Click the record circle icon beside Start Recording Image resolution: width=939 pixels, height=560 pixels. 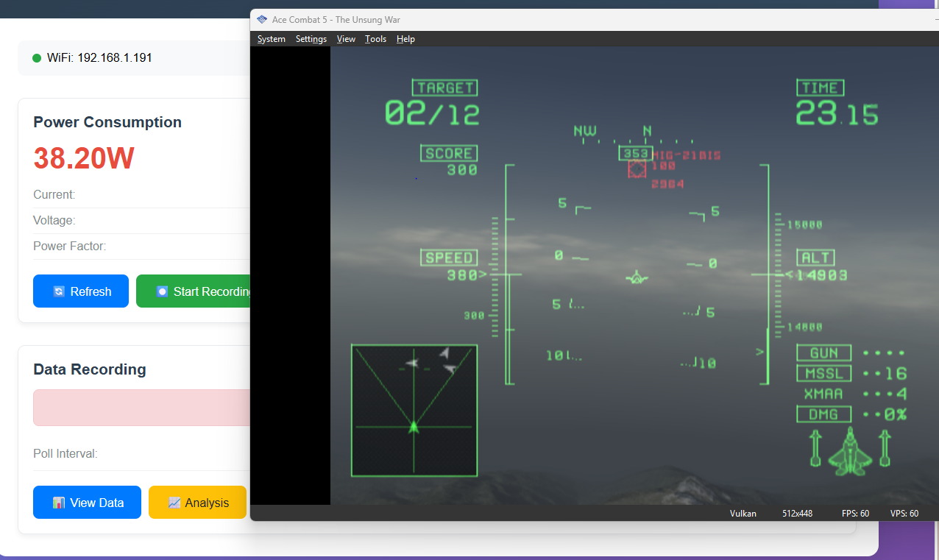click(162, 291)
